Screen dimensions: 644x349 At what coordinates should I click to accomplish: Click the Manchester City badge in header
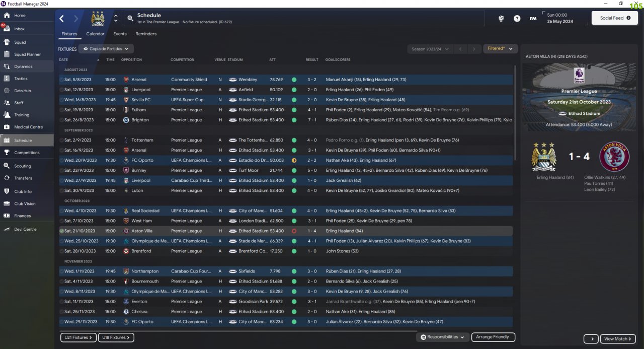pos(97,19)
